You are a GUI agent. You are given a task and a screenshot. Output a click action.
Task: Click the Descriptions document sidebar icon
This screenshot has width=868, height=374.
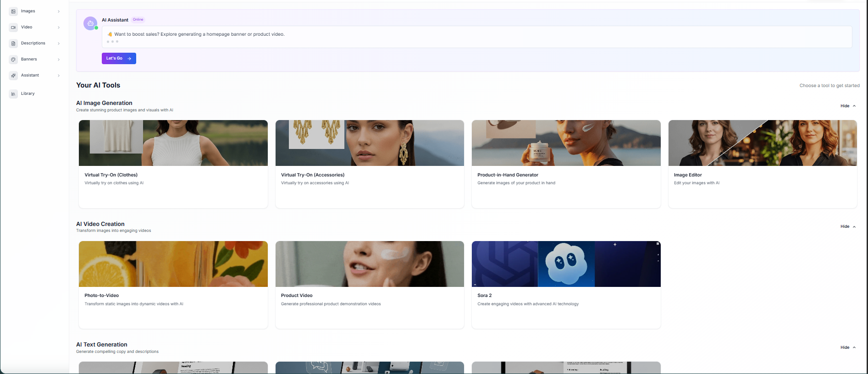click(13, 43)
